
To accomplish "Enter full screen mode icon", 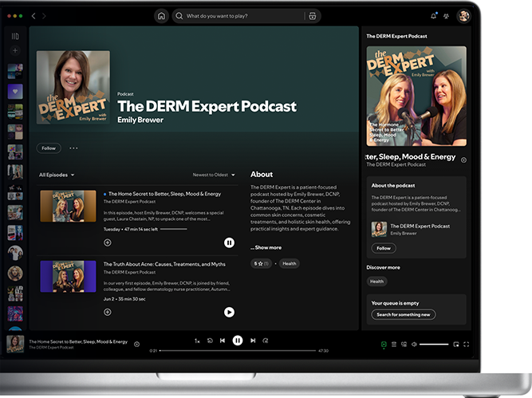I will point(466,345).
